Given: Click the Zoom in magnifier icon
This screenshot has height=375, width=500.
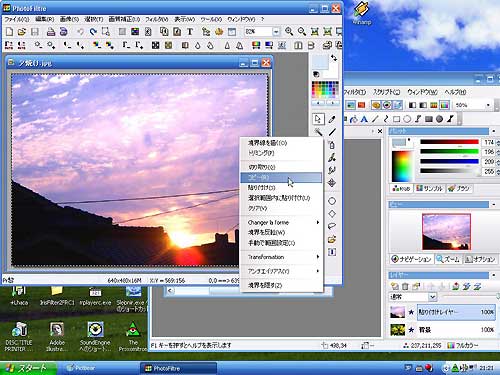Looking at the screenshot, I should click(x=289, y=32).
